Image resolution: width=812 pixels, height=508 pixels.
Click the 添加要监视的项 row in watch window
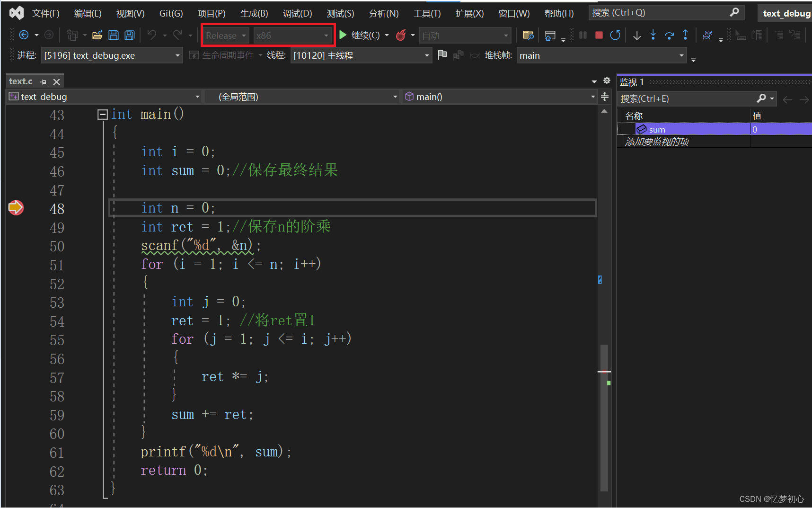click(657, 142)
